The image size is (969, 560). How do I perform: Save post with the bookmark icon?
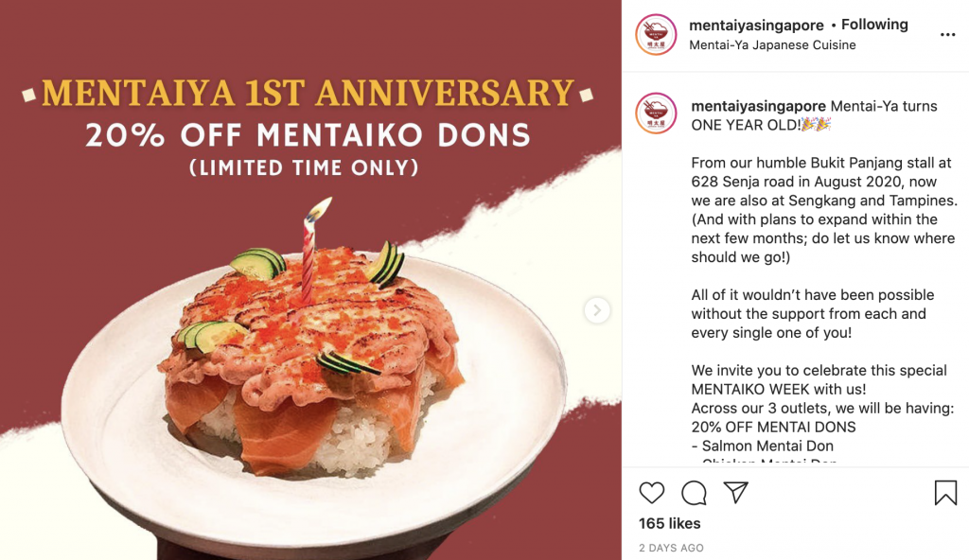[944, 493]
